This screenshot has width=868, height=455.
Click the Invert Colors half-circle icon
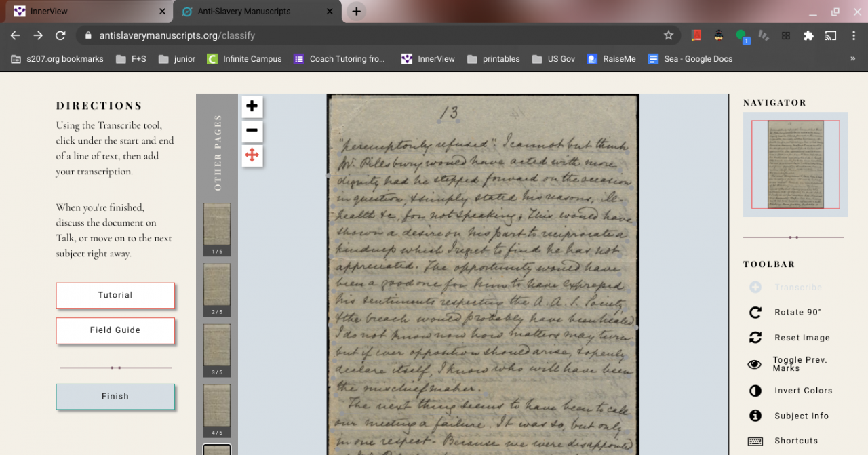(755, 391)
